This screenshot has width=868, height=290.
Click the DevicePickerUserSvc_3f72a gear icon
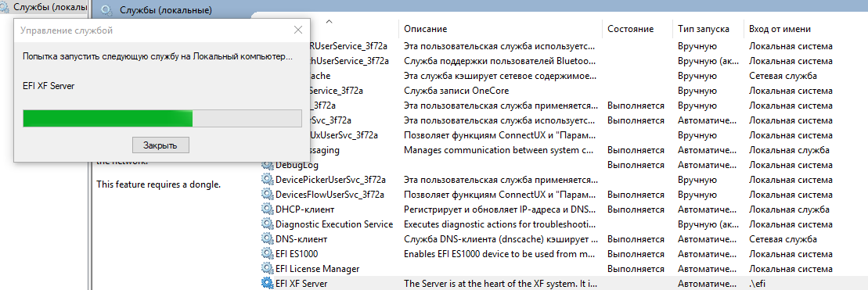click(x=268, y=179)
